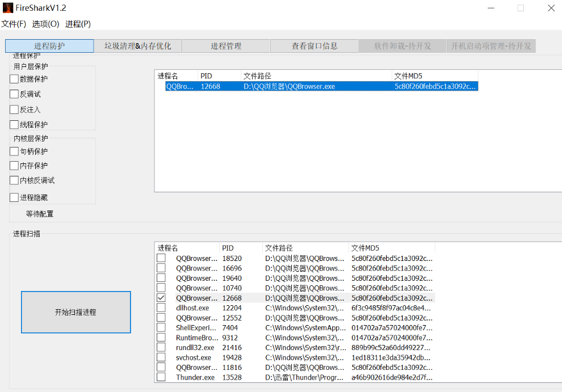Viewport: 562px width, 392px height.
Task: Enable the 内核反调试 checkbox
Action: coord(14,180)
